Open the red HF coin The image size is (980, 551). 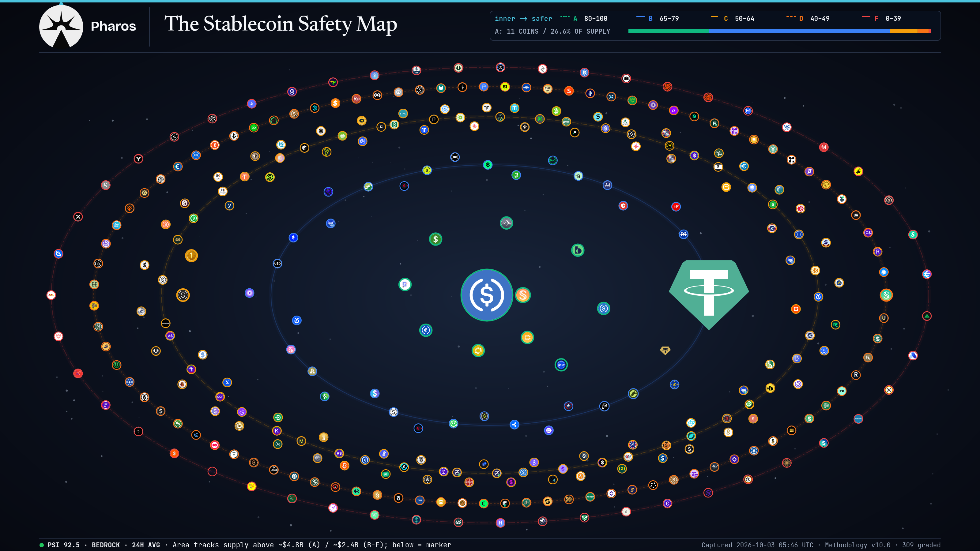(x=676, y=207)
